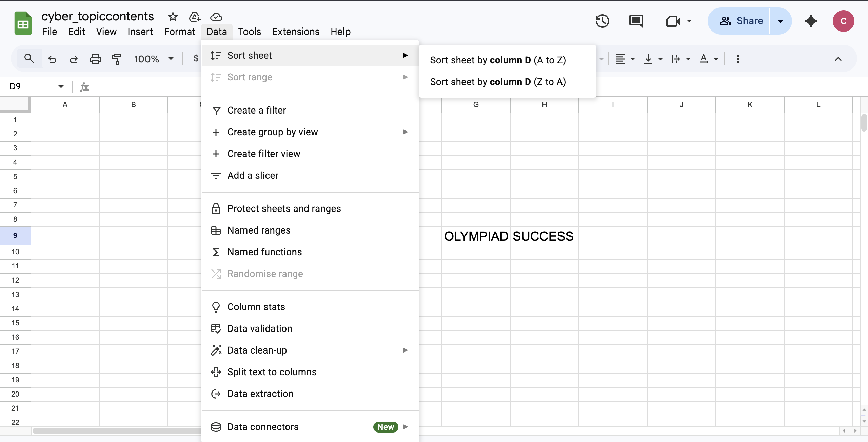Viewport: 868px width, 442px height.
Task: Click the formula bar input
Action: point(142,86)
